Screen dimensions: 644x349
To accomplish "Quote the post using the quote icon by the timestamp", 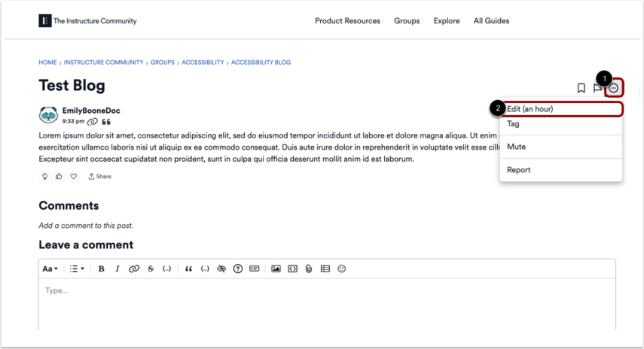I will click(106, 122).
